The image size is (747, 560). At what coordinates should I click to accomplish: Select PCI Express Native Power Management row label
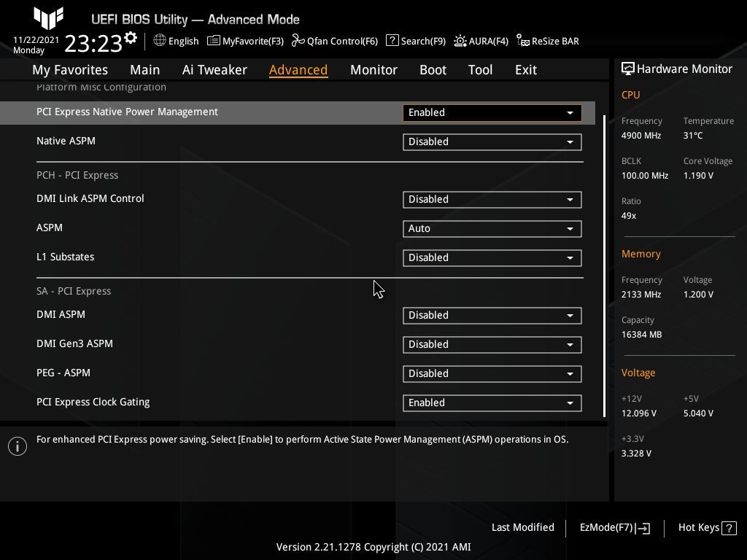(127, 112)
